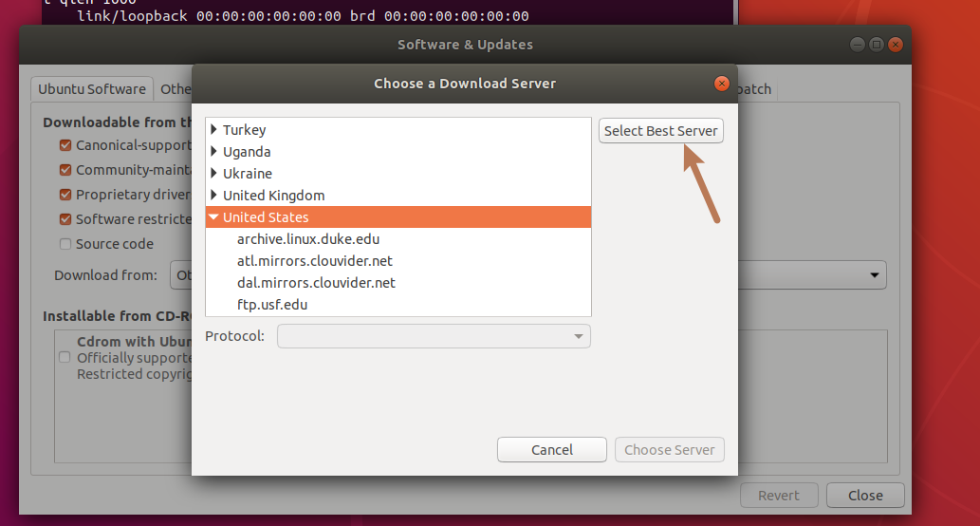Enable the Source code checkbox

65,244
